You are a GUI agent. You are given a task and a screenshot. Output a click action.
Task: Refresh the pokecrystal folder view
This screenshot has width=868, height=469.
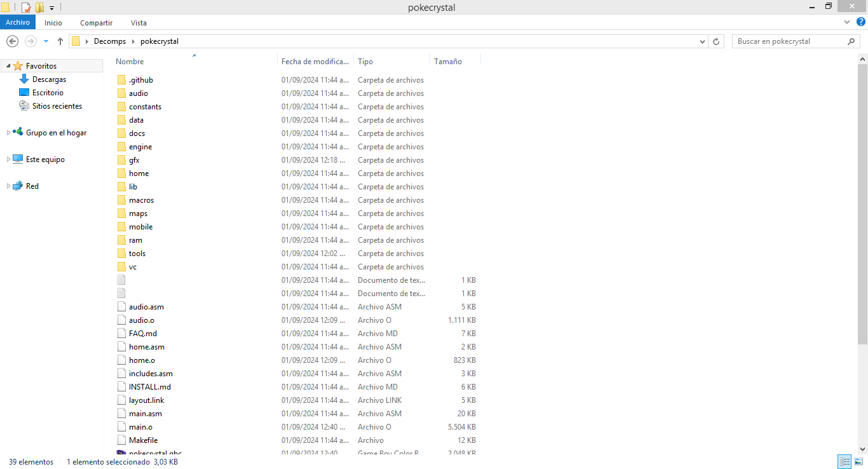(x=716, y=41)
